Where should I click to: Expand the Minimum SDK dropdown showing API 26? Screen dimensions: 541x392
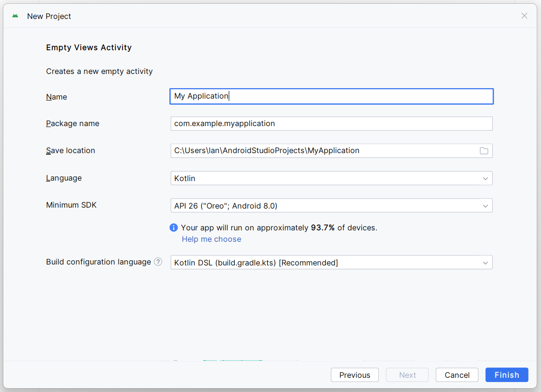coord(331,206)
